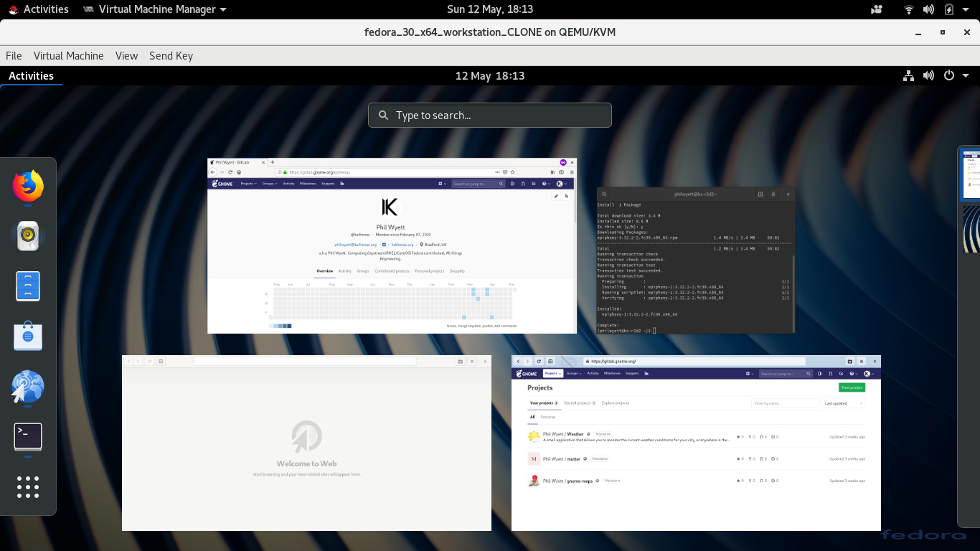The image size is (980, 551).
Task: Star the gnome-maps project
Action: [739, 481]
